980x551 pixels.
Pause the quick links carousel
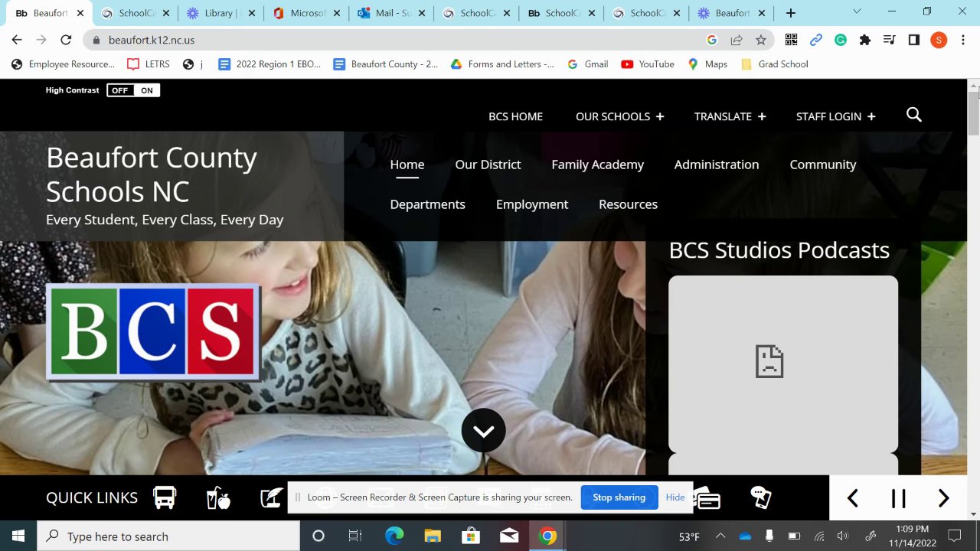coord(898,498)
